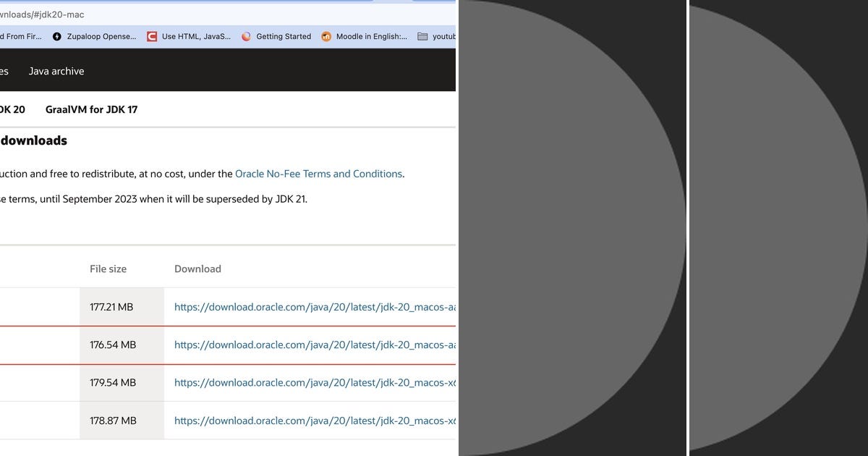The width and height of the screenshot is (868, 456).
Task: Click the 179.54 MB macos-x64 download link
Action: pyautogui.click(x=311, y=382)
